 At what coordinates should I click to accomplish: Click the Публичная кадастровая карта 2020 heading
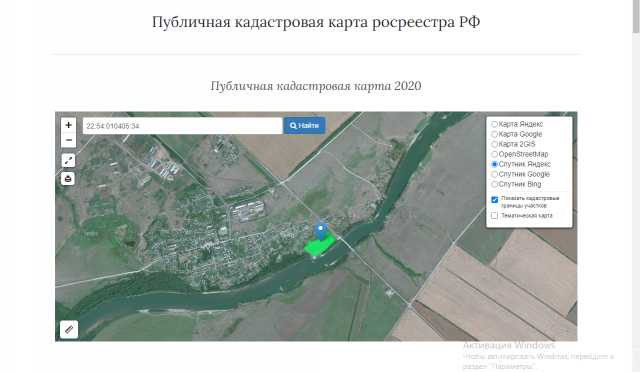click(316, 86)
